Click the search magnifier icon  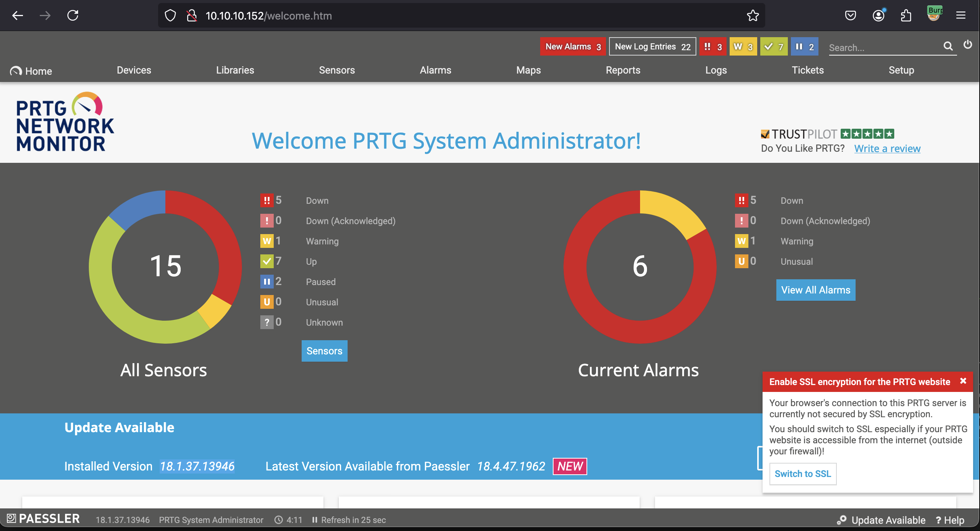(948, 46)
